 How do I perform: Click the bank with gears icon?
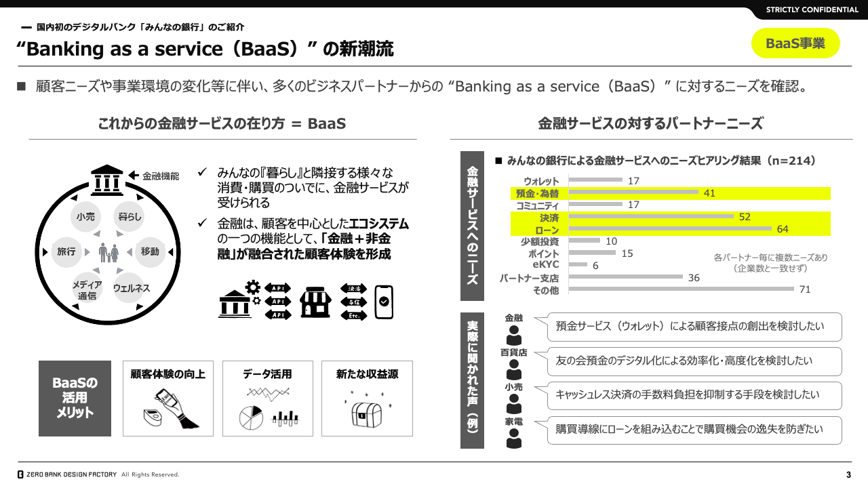(x=239, y=300)
